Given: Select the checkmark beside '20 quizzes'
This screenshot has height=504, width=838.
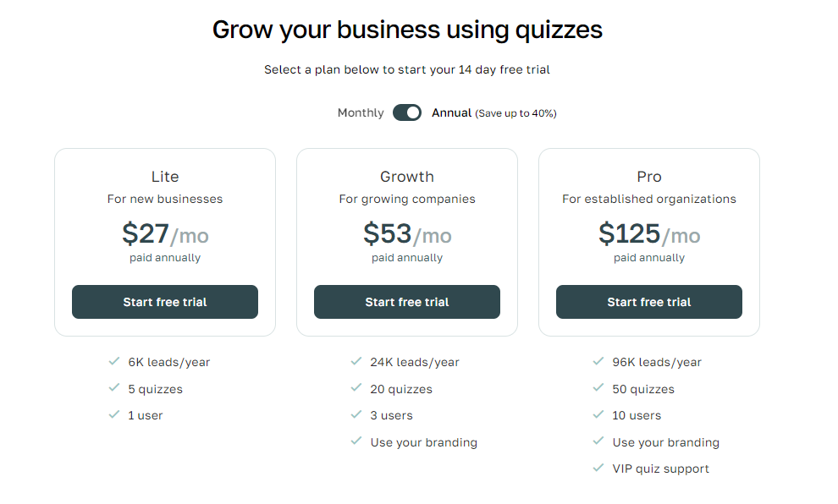Looking at the screenshot, I should [x=356, y=388].
